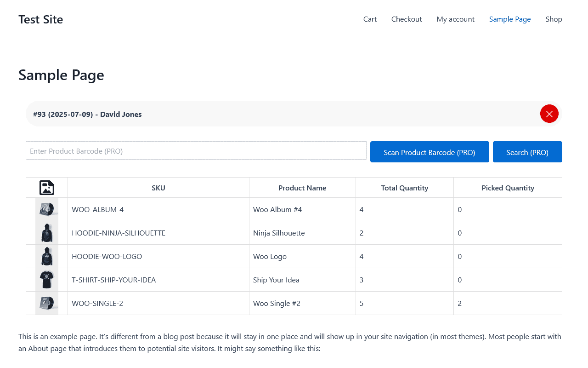Select Sample Page in navigation

(510, 19)
